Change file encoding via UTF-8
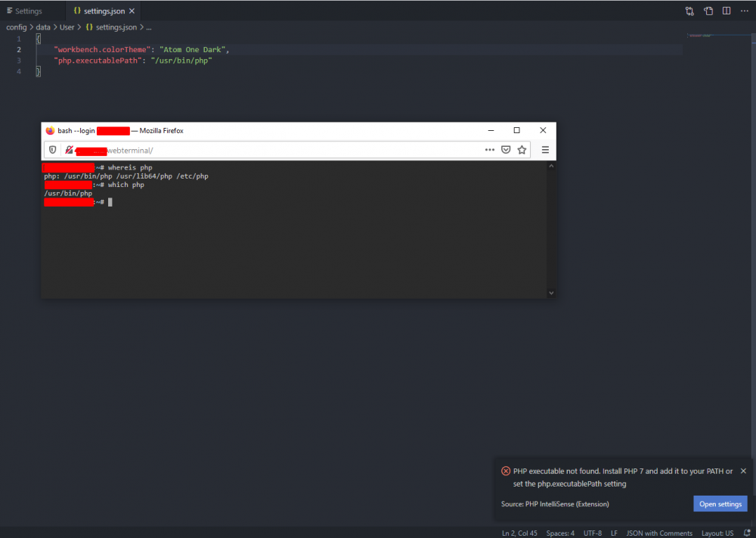Screen dimensions: 756x538 (593, 533)
